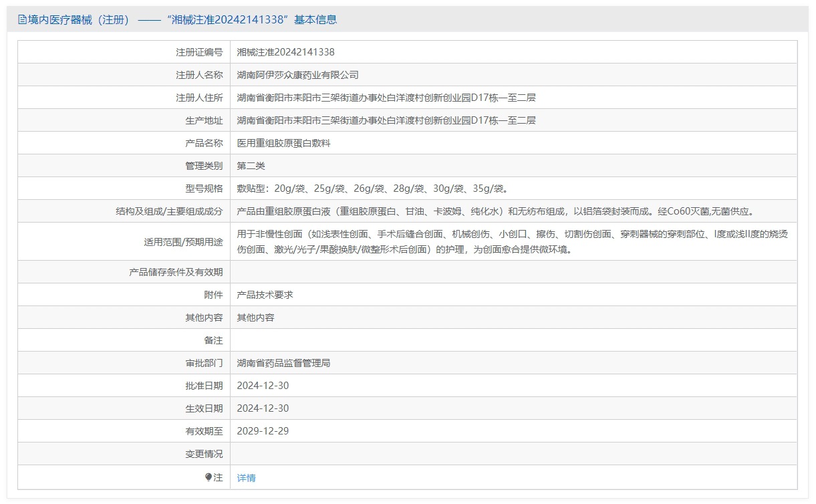Click the 注册人住所 address value
This screenshot has height=504, width=816.
click(x=386, y=98)
